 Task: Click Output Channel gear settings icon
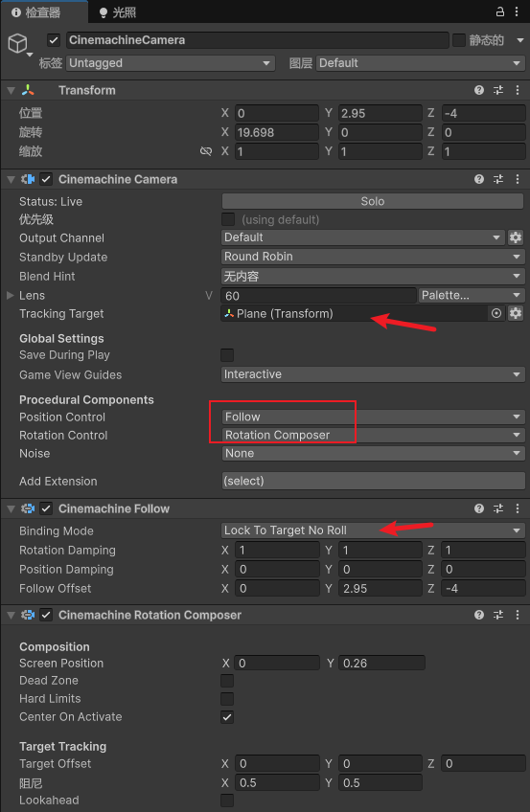click(516, 237)
